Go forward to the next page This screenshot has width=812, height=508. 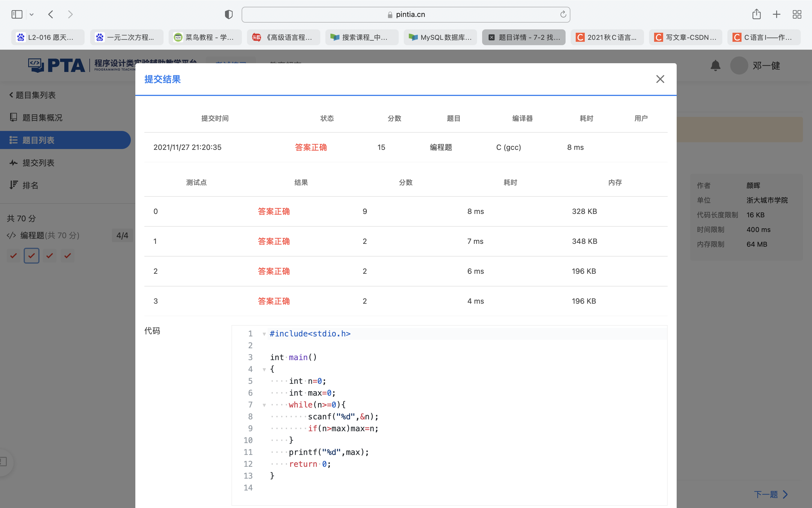[70, 14]
